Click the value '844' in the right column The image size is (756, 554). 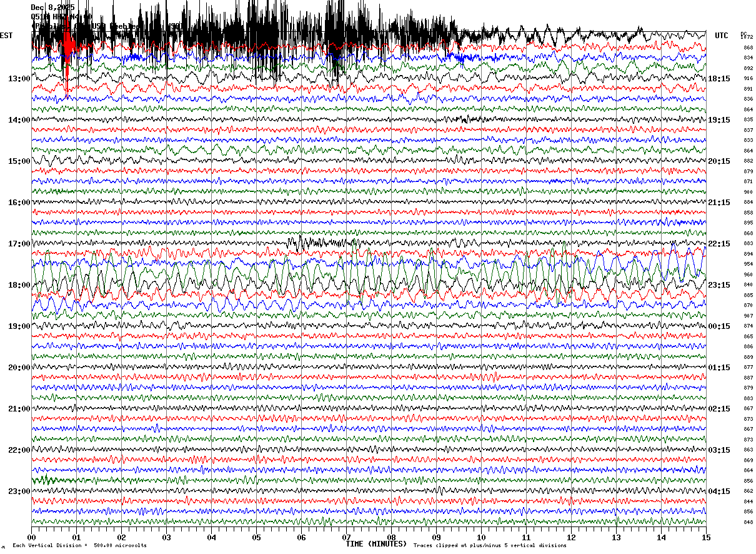[748, 501]
